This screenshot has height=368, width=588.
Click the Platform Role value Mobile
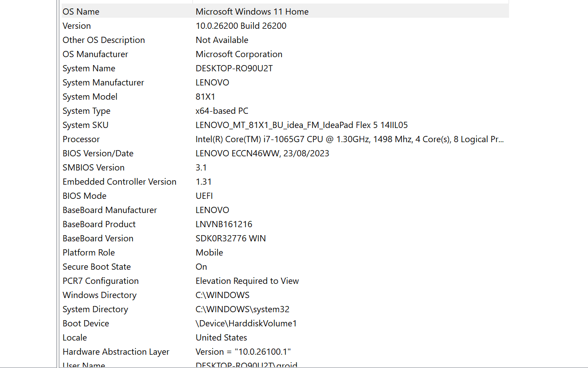click(209, 252)
